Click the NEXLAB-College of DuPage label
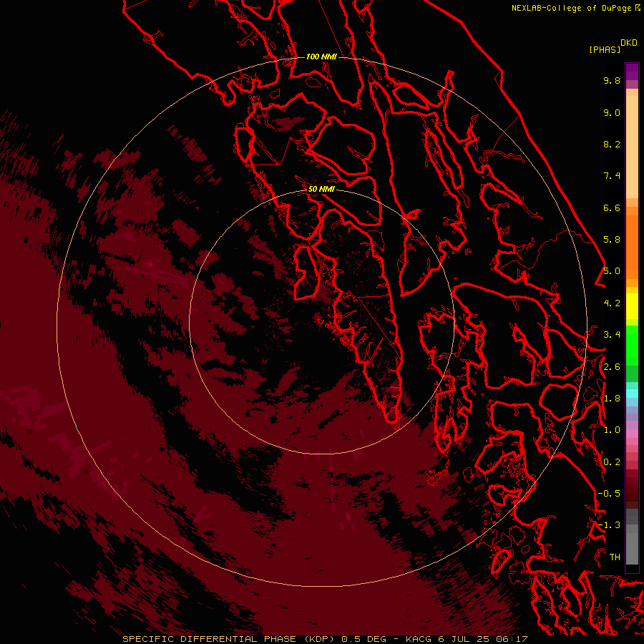Screen dimensions: 644x644 click(572, 8)
